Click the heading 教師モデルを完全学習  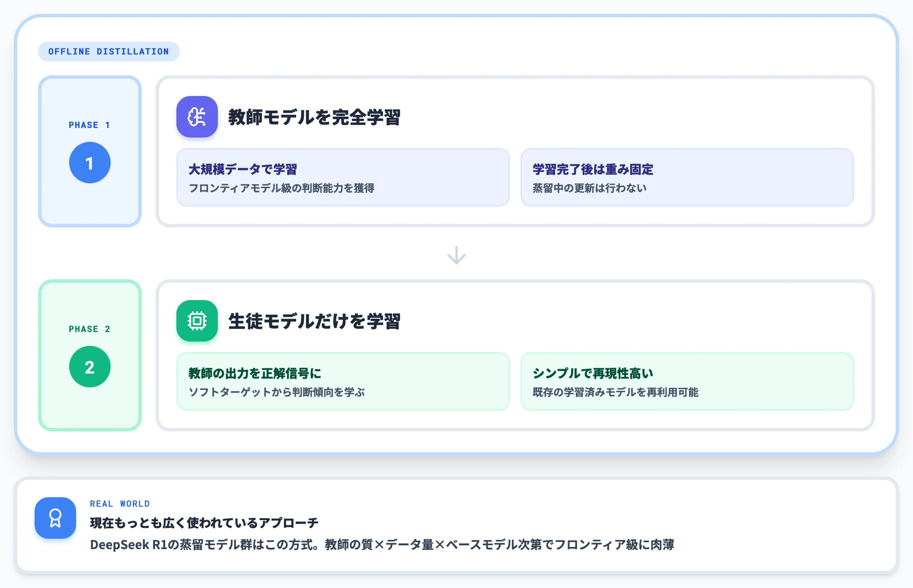314,117
